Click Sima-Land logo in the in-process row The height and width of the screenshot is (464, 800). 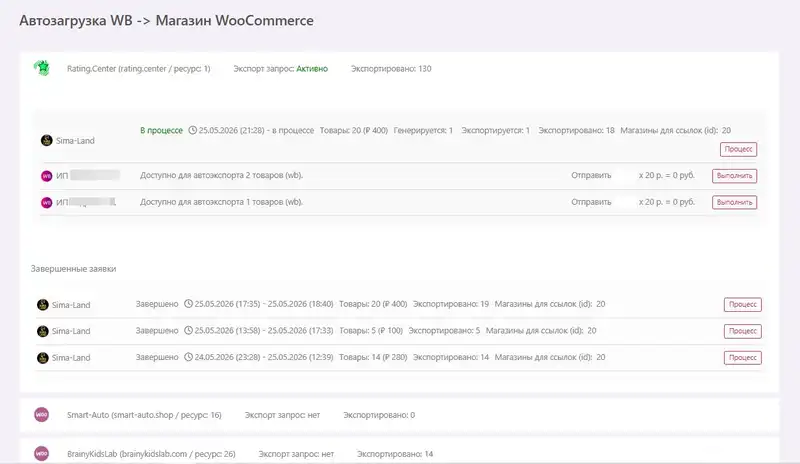coord(46,140)
